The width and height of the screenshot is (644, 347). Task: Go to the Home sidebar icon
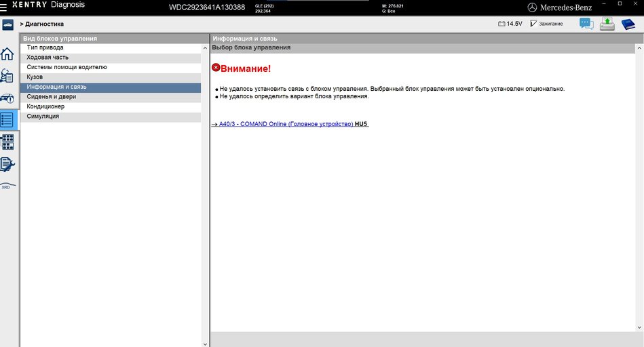pyautogui.click(x=7, y=54)
